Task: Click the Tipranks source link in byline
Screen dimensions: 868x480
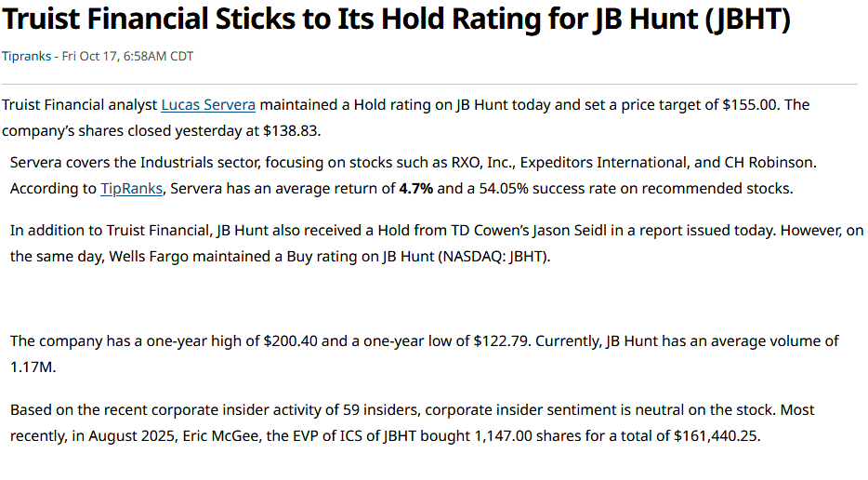Action: pos(28,56)
